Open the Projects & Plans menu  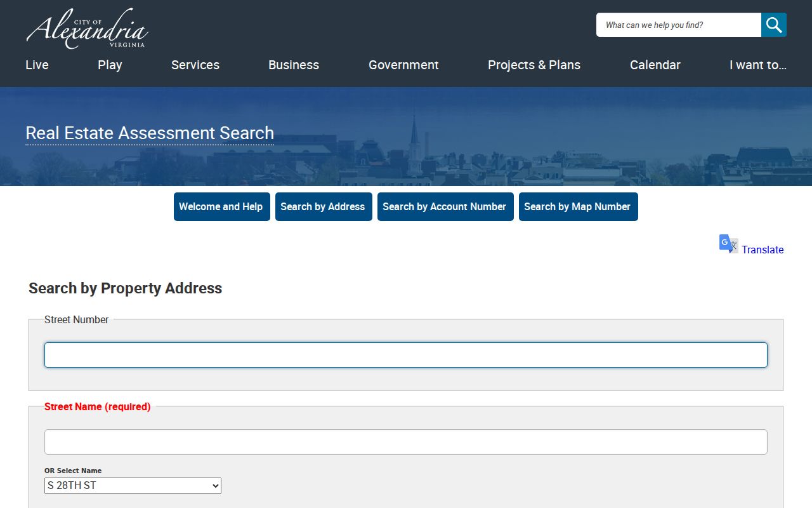534,65
